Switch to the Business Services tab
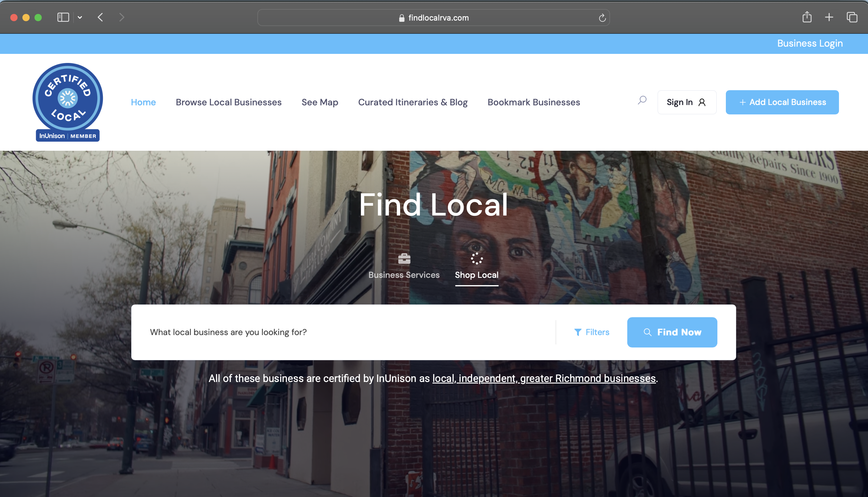Image resolution: width=868 pixels, height=497 pixels. [x=404, y=275]
